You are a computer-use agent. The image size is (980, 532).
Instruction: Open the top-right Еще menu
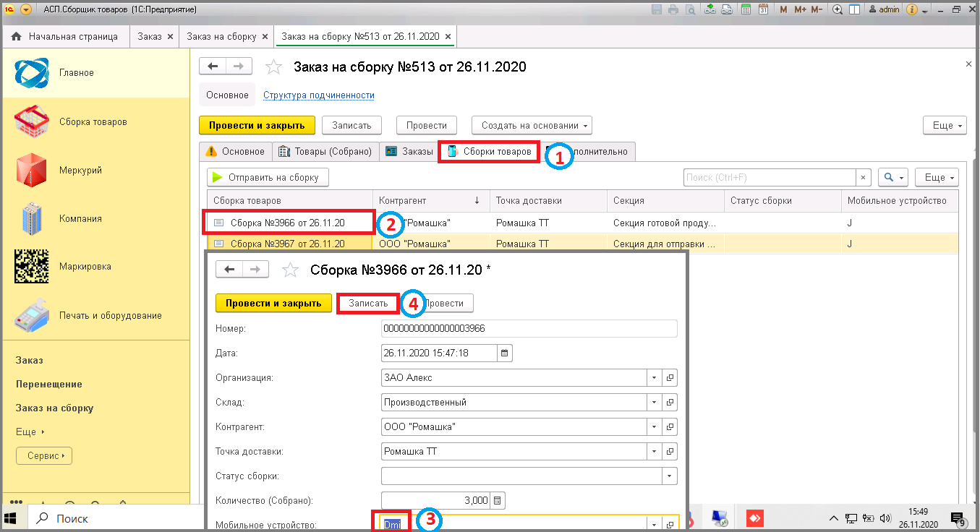(945, 125)
